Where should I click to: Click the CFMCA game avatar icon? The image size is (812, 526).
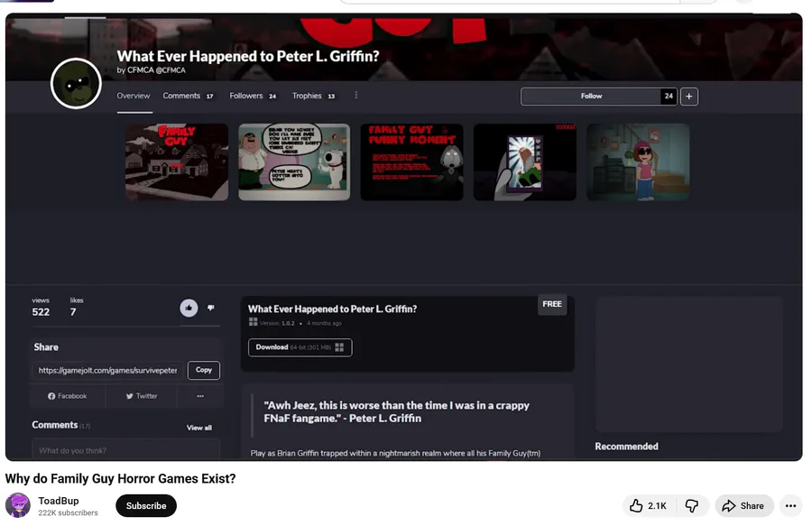click(76, 83)
